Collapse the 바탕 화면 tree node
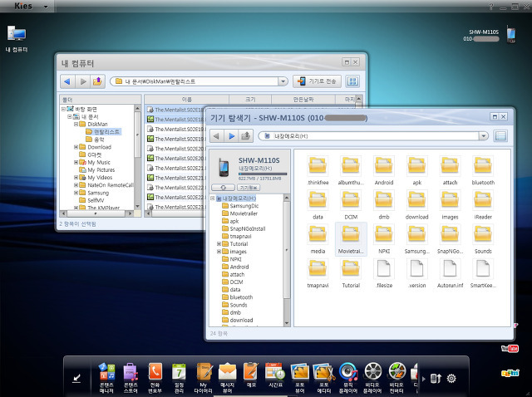Viewport: 532px width, 397px height. tap(63, 109)
